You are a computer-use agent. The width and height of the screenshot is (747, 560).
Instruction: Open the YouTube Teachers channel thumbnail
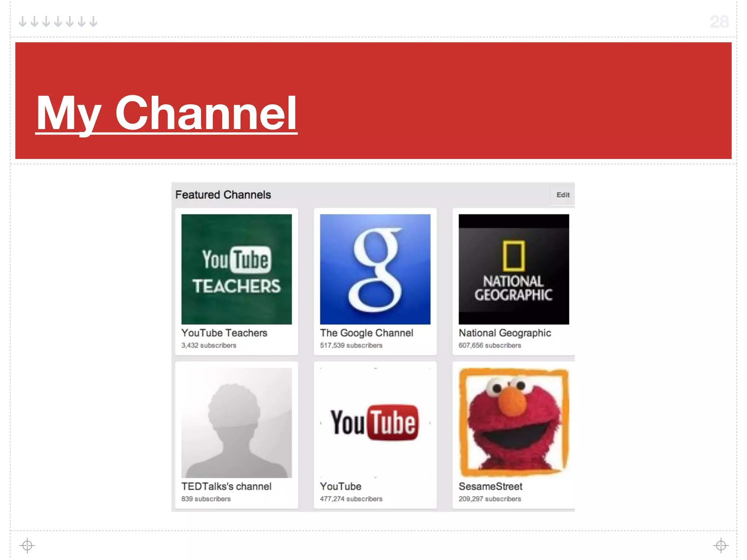click(237, 269)
